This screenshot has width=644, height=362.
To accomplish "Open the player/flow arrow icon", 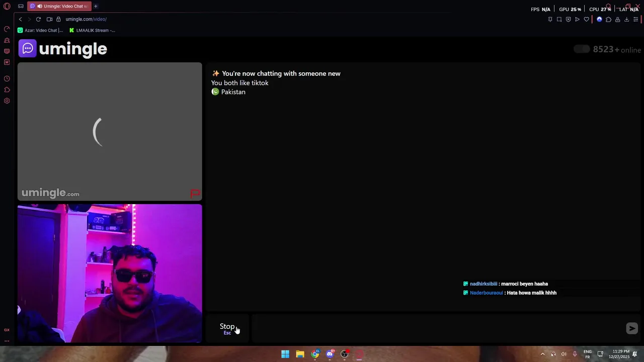I will 577,19.
